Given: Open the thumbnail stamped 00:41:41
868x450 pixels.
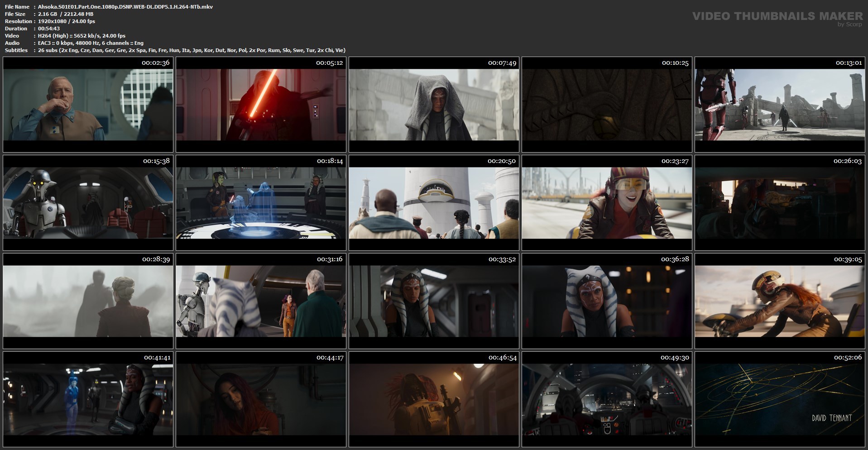Looking at the screenshot, I should [88, 399].
